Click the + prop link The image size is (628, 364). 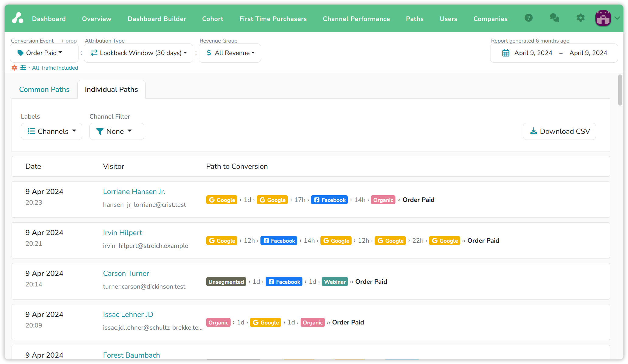69,41
